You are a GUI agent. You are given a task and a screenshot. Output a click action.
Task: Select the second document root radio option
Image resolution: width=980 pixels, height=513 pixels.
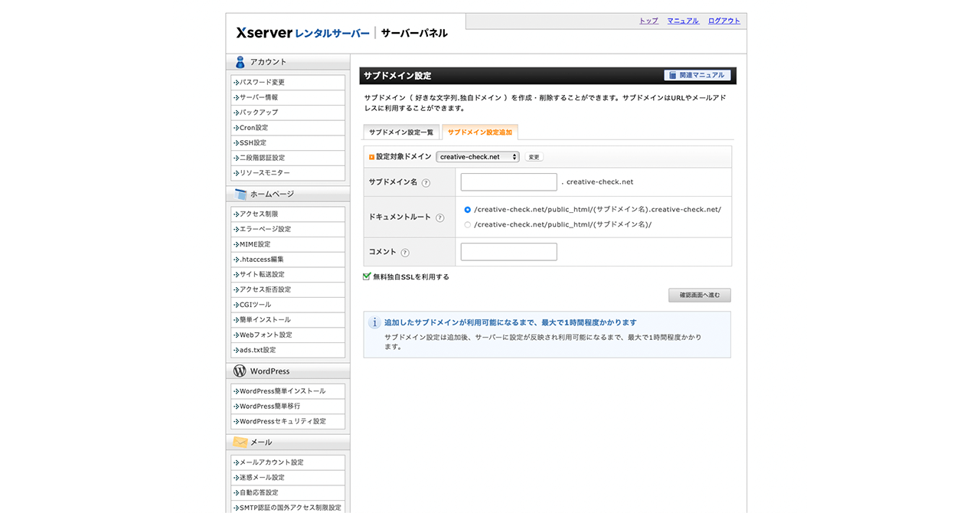(x=468, y=225)
